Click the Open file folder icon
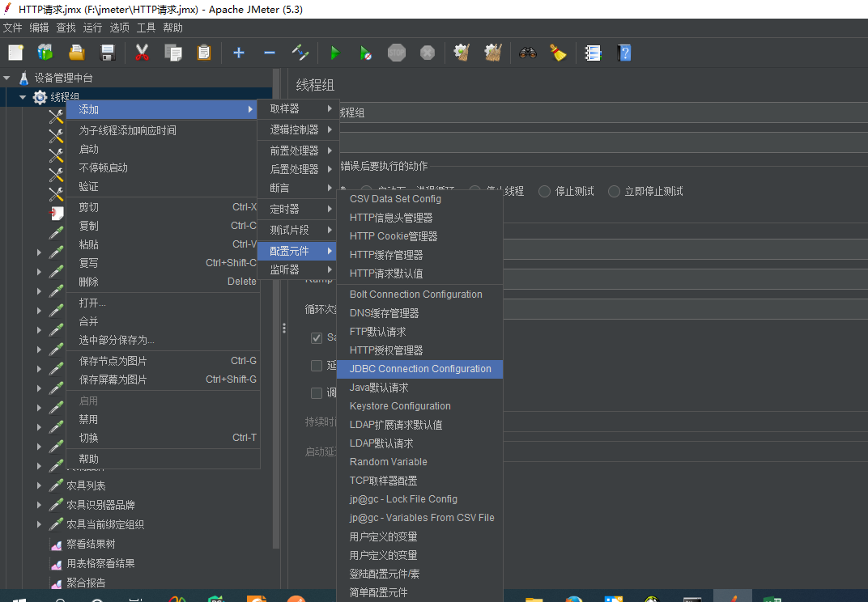Image resolution: width=868 pixels, height=602 pixels. (76, 53)
